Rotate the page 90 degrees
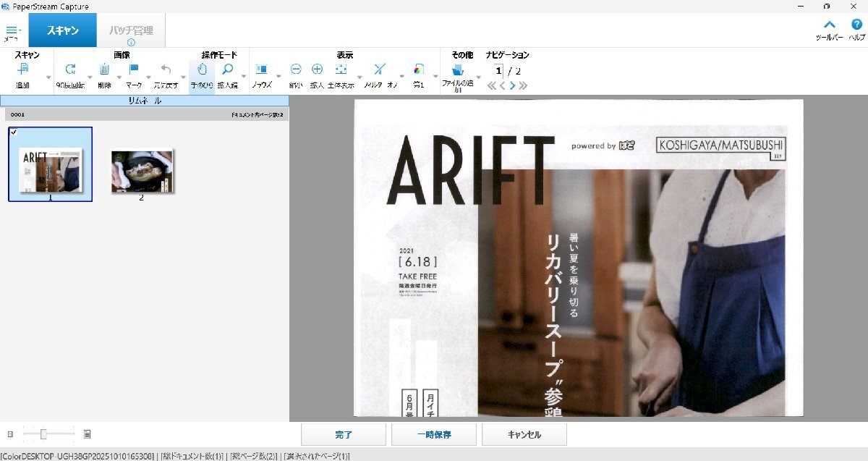 click(x=70, y=70)
